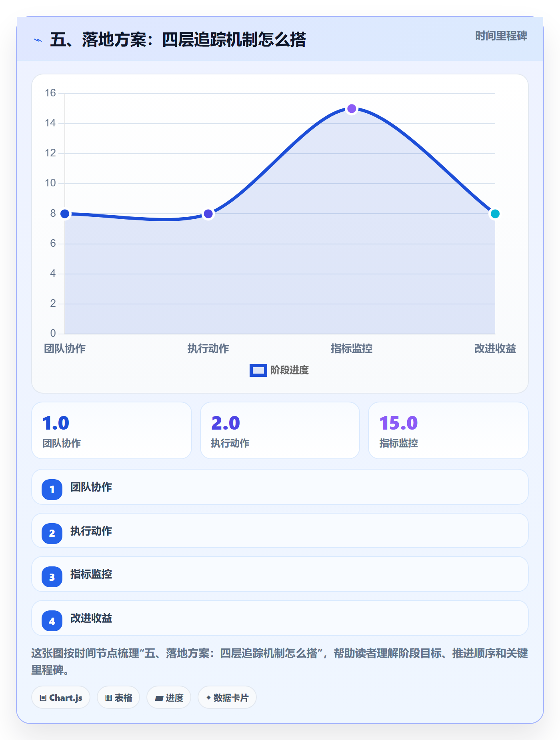
Task: Open the 15.0 指标监控 stat card
Action: pos(448,430)
